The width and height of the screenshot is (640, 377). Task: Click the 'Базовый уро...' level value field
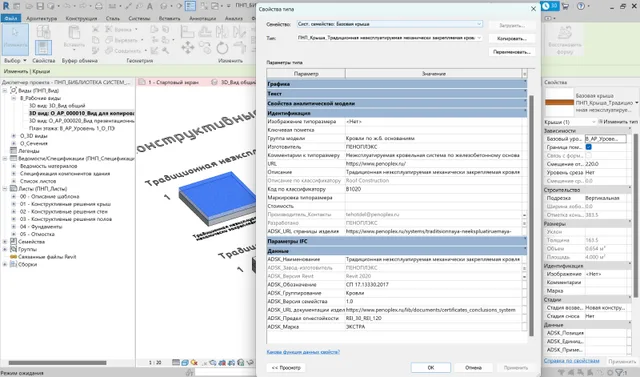pyautogui.click(x=606, y=139)
